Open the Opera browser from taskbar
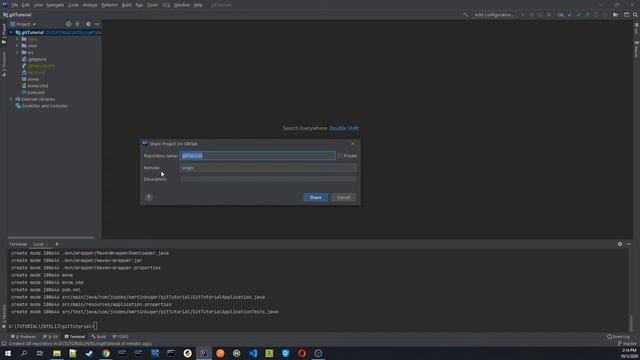640x360 pixels. click(x=302, y=353)
